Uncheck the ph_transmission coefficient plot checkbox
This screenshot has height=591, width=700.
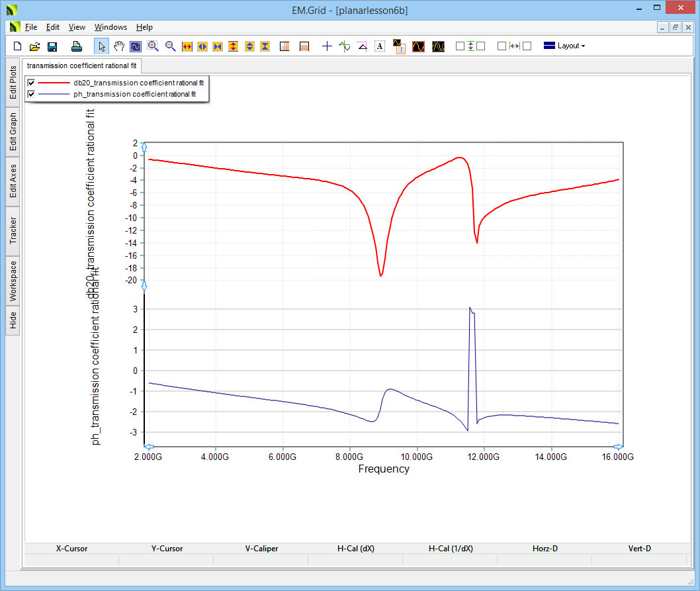point(31,94)
